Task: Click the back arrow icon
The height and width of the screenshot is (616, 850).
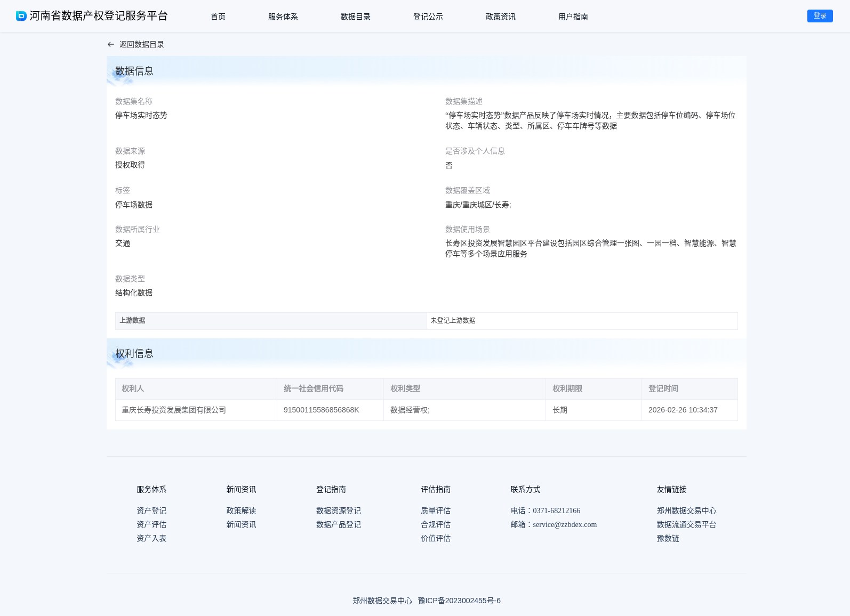Action: pos(111,45)
